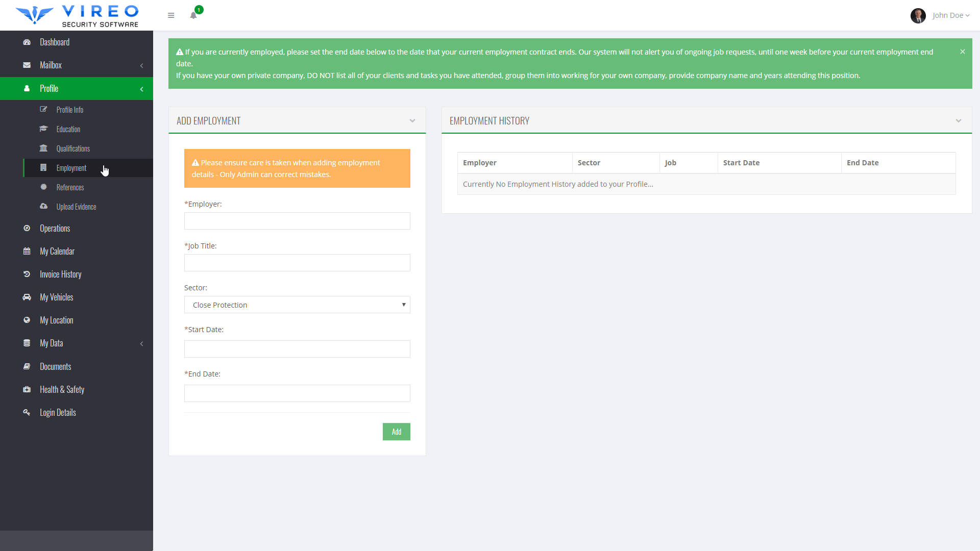980x551 pixels.
Task: Select the My Vehicles car icon
Action: tap(27, 297)
